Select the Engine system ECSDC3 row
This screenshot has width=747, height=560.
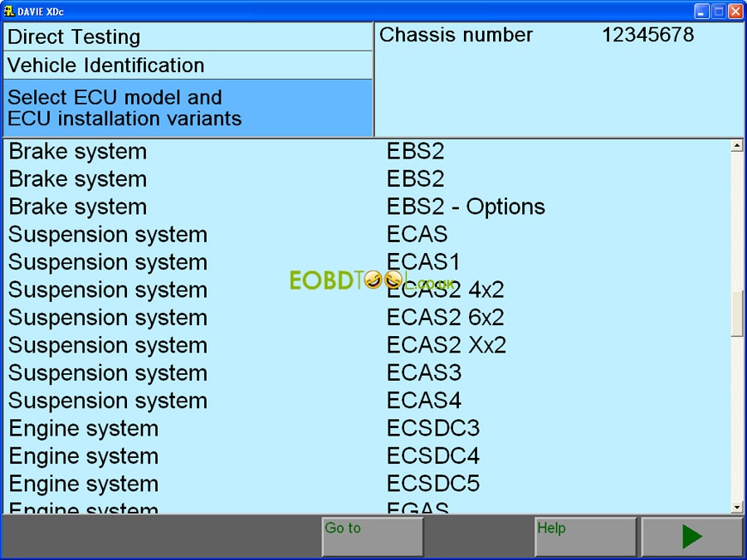click(x=367, y=428)
